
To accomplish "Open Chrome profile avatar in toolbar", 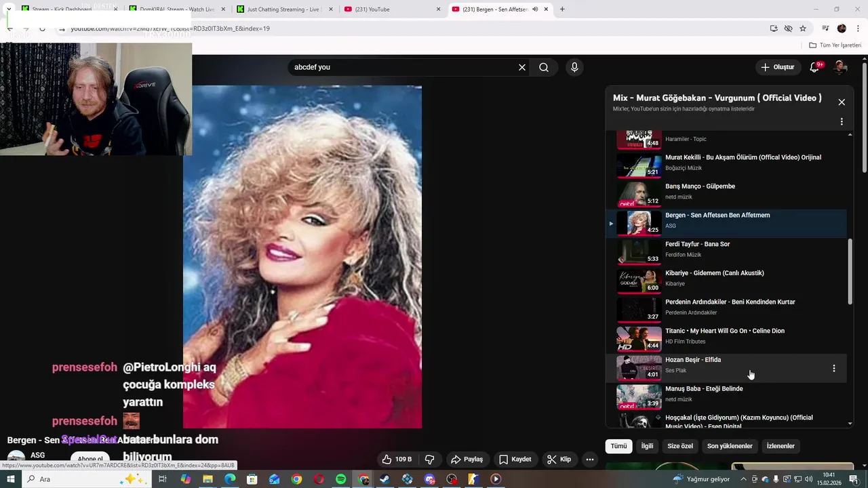I will pos(842,28).
